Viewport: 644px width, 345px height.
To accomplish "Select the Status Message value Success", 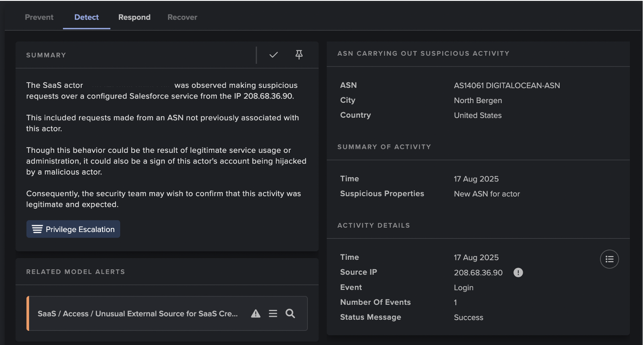I will tap(468, 317).
